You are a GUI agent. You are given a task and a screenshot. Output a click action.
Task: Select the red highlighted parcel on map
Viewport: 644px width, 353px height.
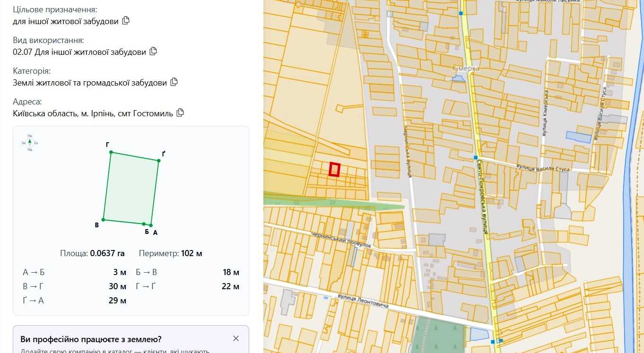pos(335,169)
